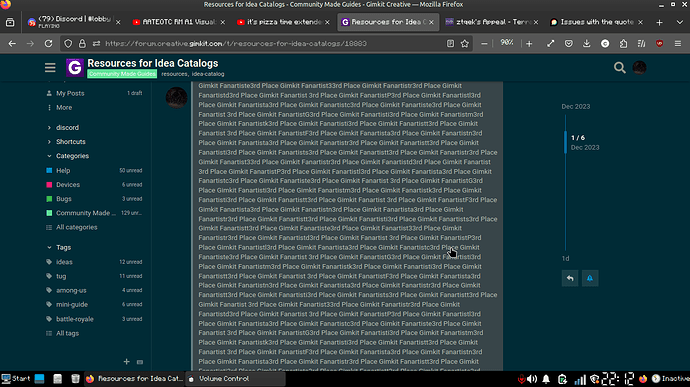Go back with the browser back arrow

(x=12, y=44)
